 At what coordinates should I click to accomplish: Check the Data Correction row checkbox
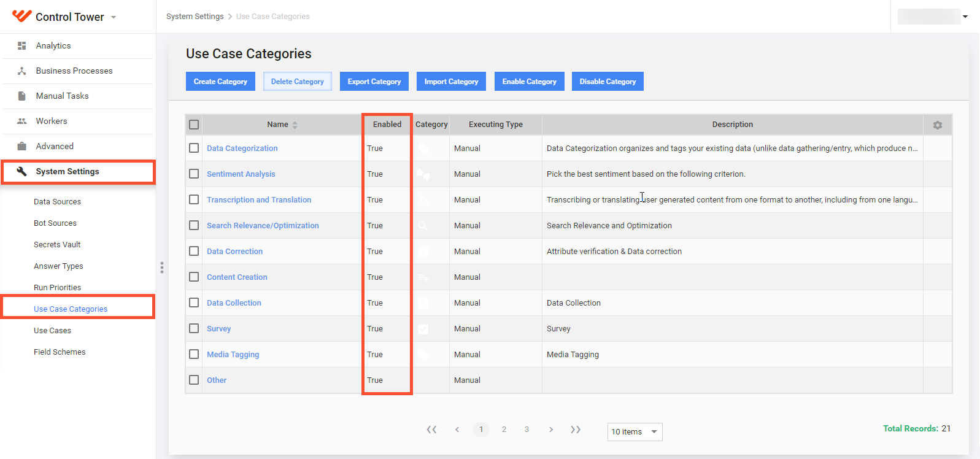(x=194, y=251)
